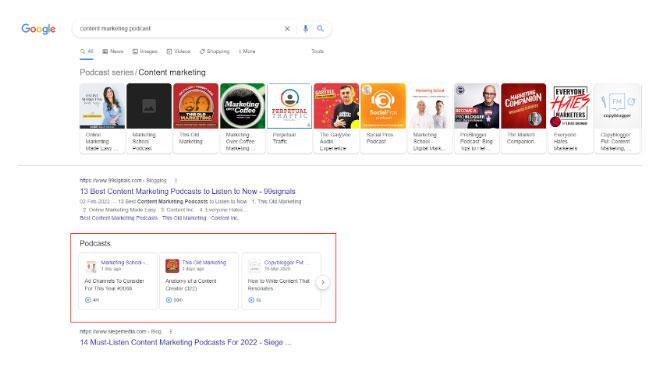Click the Google logo
The height and width of the screenshot is (365, 665).
(39, 29)
